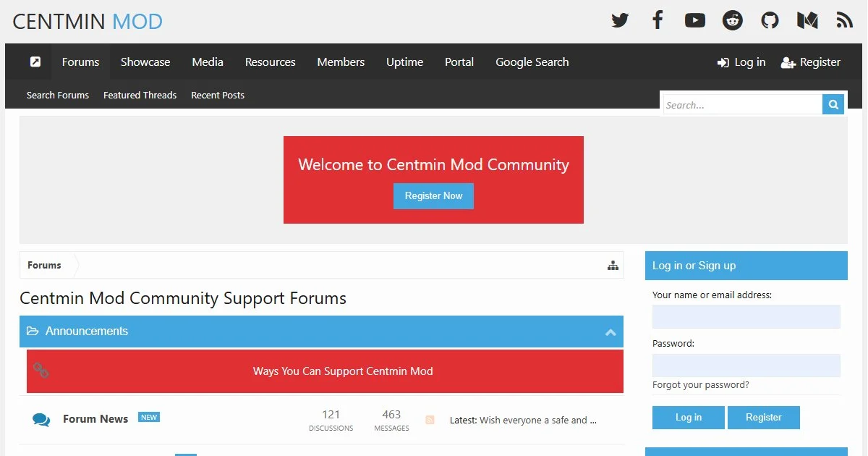Click the Forum News chat bubbles icon

coord(41,420)
